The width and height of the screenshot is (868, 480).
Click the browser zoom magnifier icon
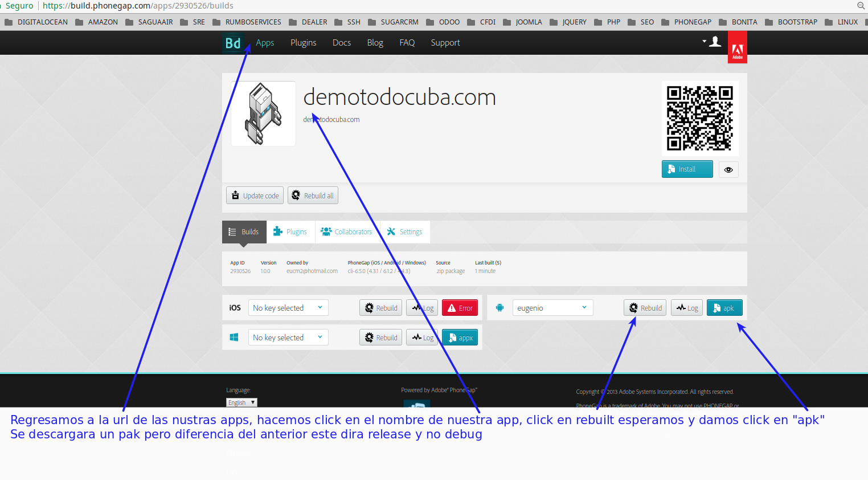pos(861,6)
